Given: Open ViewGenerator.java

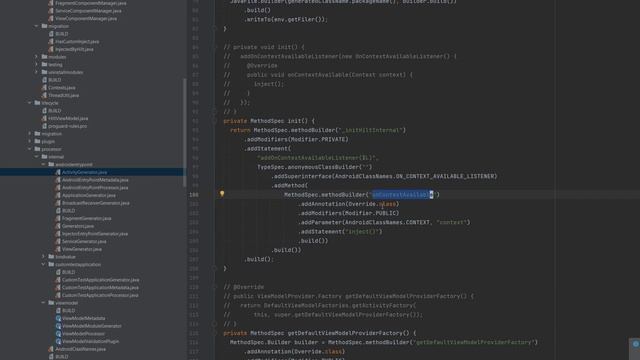Looking at the screenshot, I should pyautogui.click(x=82, y=249).
